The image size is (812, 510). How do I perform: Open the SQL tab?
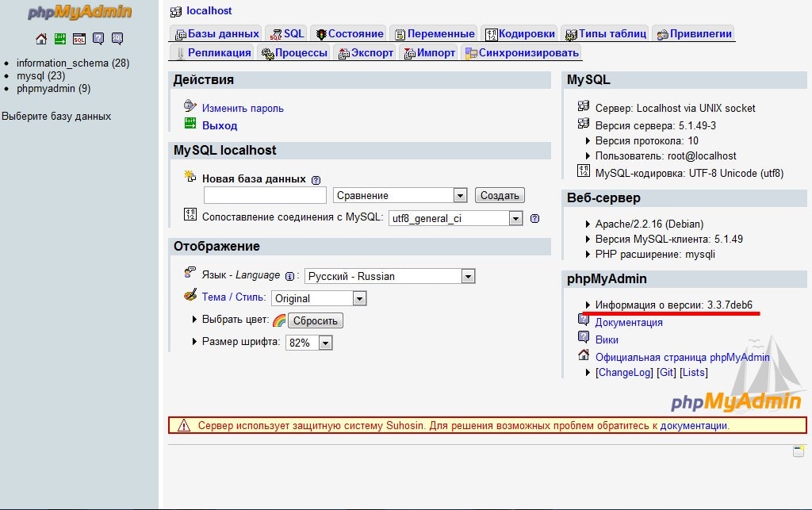pyautogui.click(x=285, y=33)
